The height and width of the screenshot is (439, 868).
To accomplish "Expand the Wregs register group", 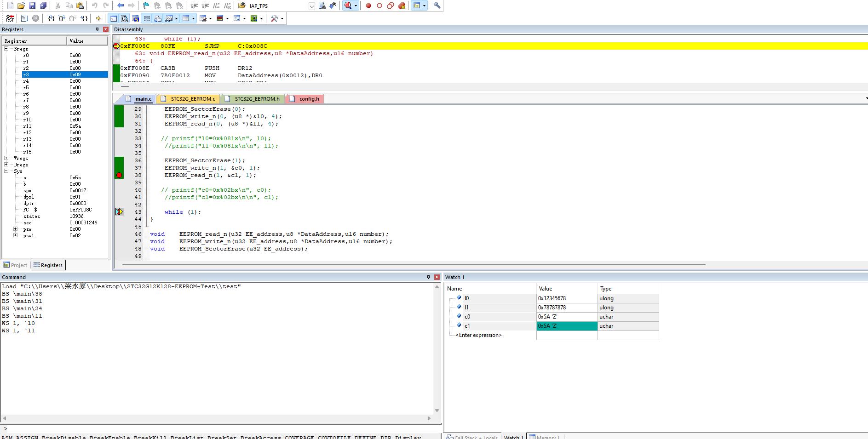I will (6, 158).
